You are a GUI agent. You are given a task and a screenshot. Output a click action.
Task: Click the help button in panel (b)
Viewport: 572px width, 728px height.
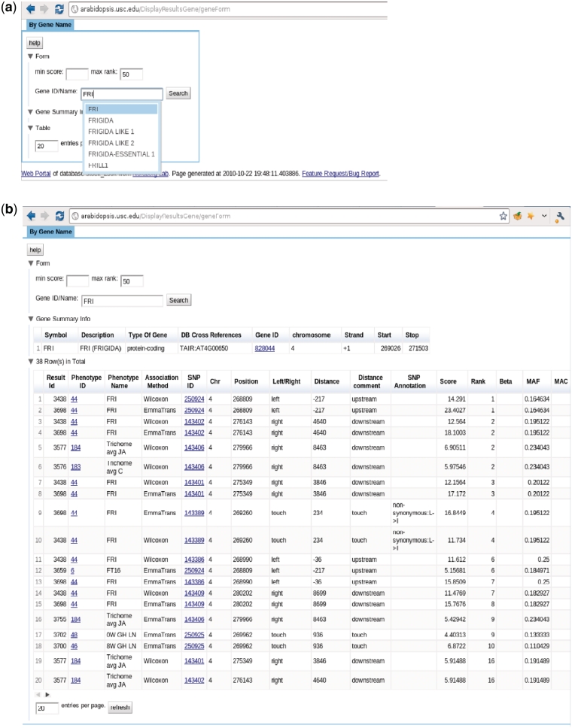[x=35, y=250]
